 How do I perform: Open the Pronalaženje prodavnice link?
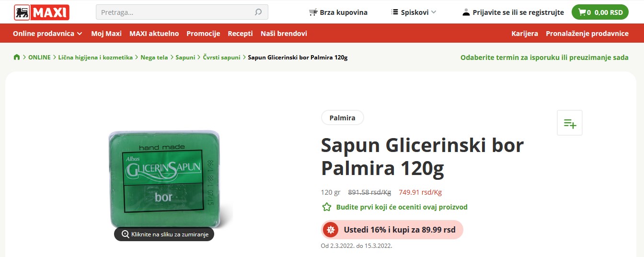(587, 34)
